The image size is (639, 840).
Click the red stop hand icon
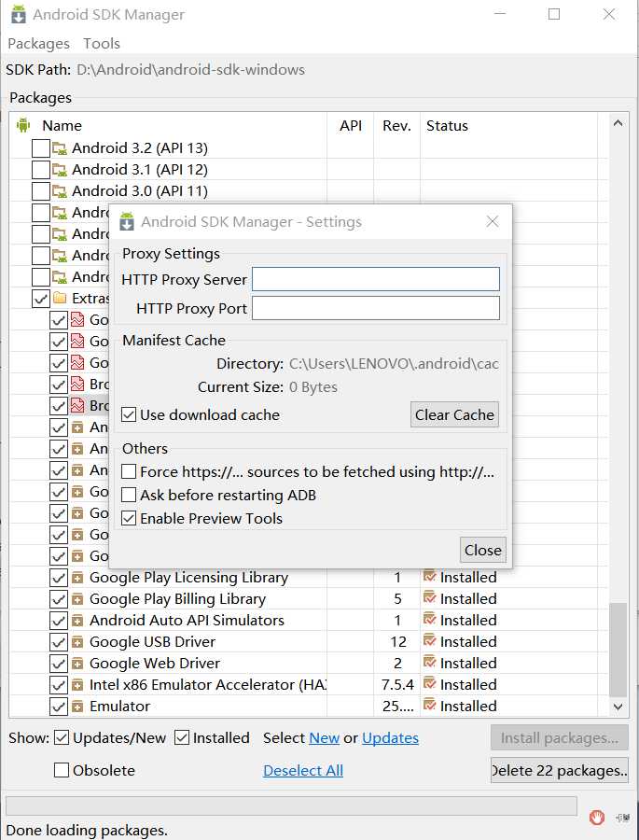pyautogui.click(x=597, y=818)
